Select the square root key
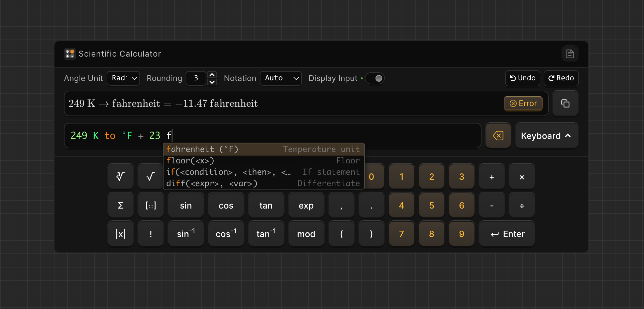The height and width of the screenshot is (309, 644). click(150, 176)
